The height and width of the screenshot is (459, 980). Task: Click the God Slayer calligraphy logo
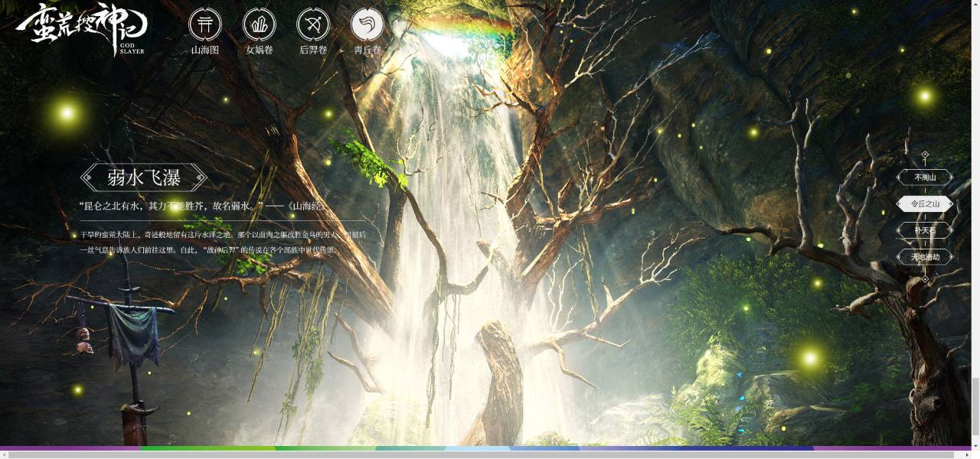click(x=82, y=30)
